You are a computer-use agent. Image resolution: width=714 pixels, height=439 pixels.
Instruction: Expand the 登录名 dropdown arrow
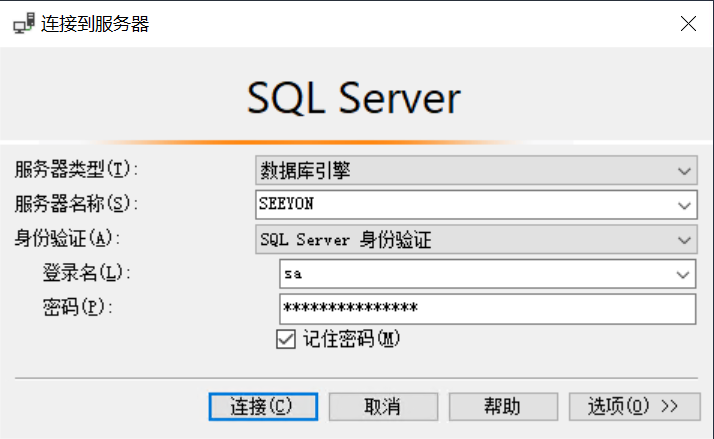(684, 273)
